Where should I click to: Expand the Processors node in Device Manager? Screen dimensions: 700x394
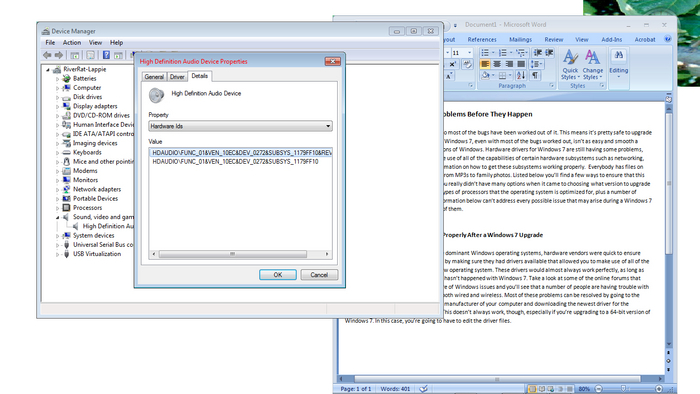58,208
